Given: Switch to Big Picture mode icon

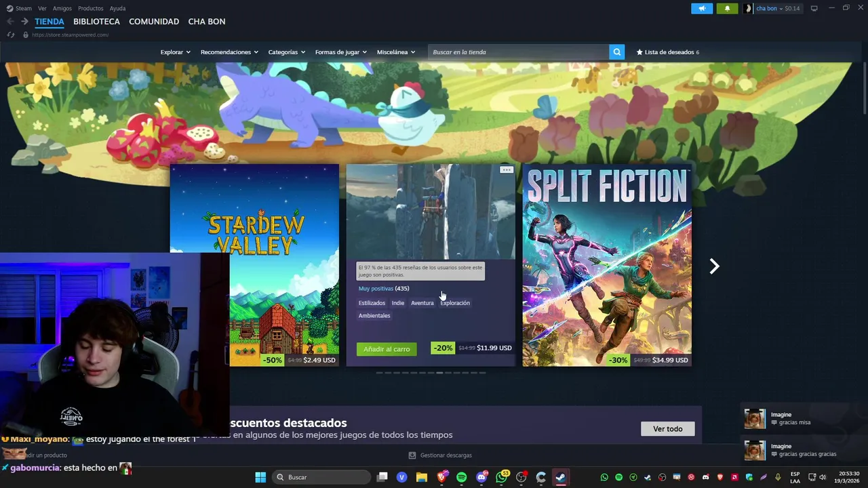Looking at the screenshot, I should (x=814, y=8).
